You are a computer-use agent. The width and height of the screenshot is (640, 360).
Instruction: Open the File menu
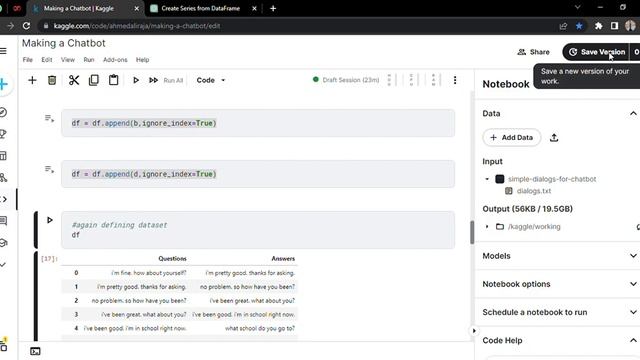(x=28, y=60)
